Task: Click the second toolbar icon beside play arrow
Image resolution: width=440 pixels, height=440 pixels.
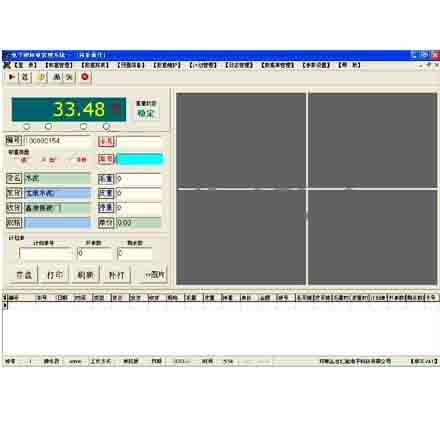Action: pos(25,77)
